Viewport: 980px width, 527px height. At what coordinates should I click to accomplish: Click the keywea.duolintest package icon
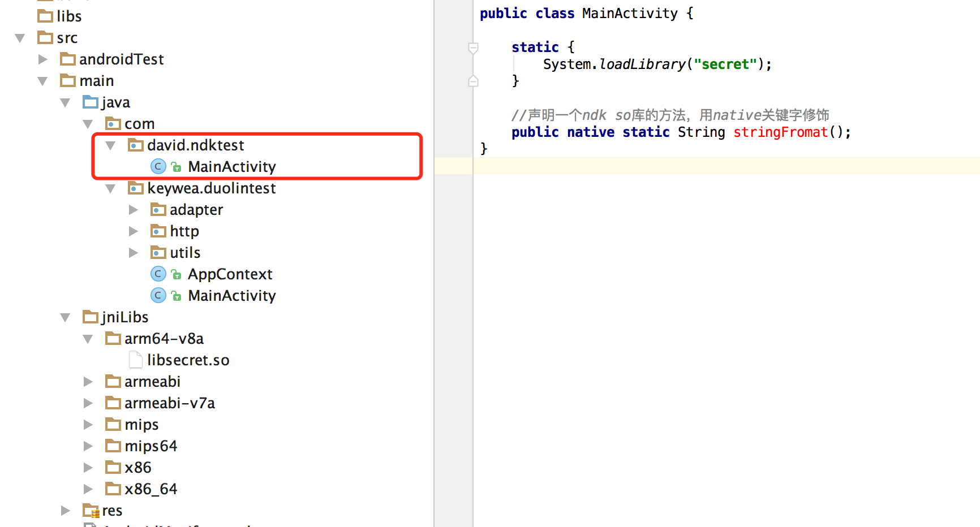[136, 188]
